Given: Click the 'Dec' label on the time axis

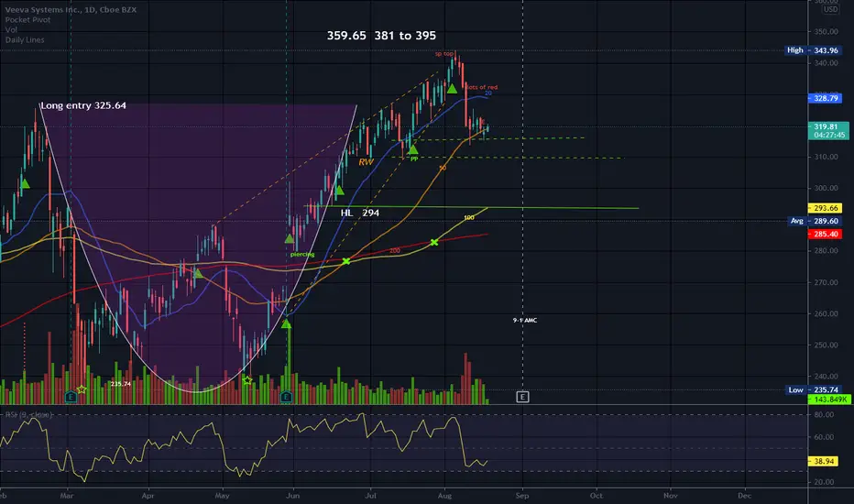Looking at the screenshot, I should (745, 496).
